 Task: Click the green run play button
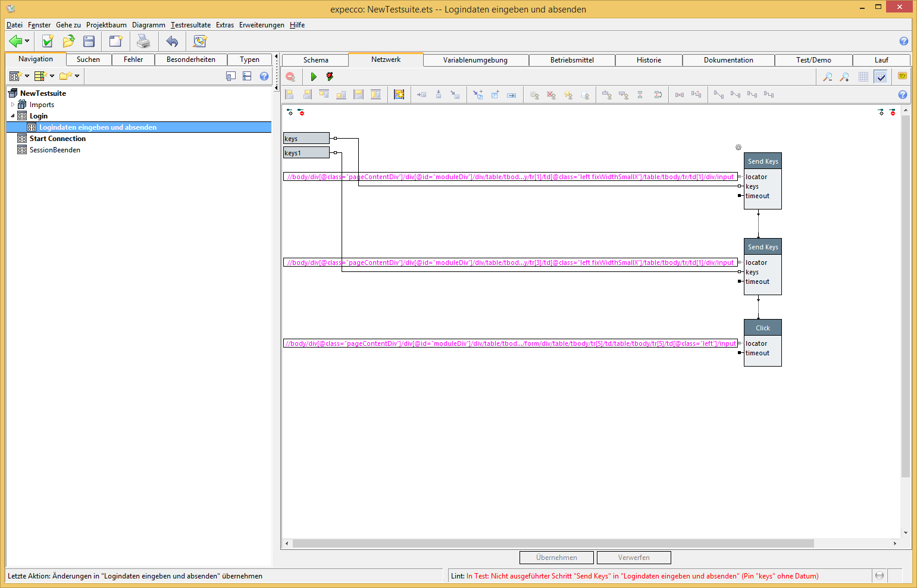[314, 77]
